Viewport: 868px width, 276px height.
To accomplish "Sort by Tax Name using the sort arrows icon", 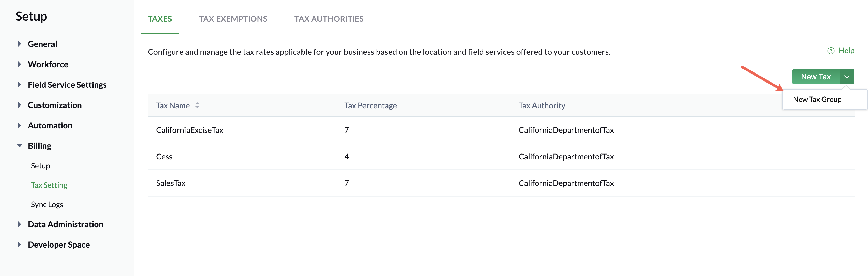I will [x=197, y=105].
